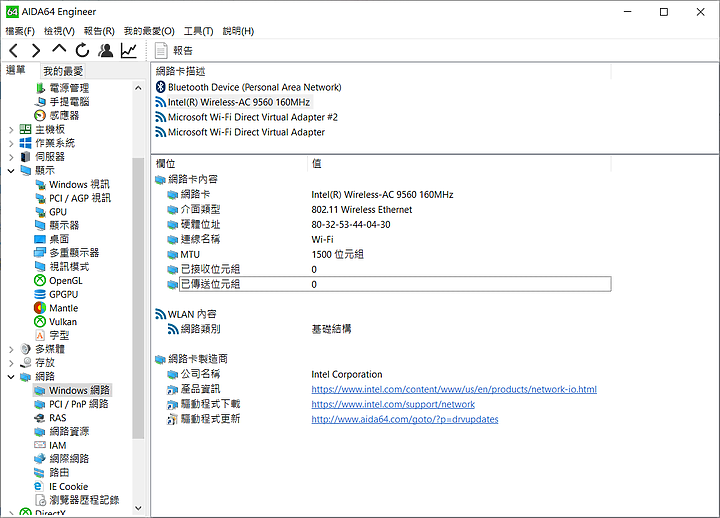Collapse the 顯示 node arrow
Screen dimensions: 720x518
coord(11,171)
